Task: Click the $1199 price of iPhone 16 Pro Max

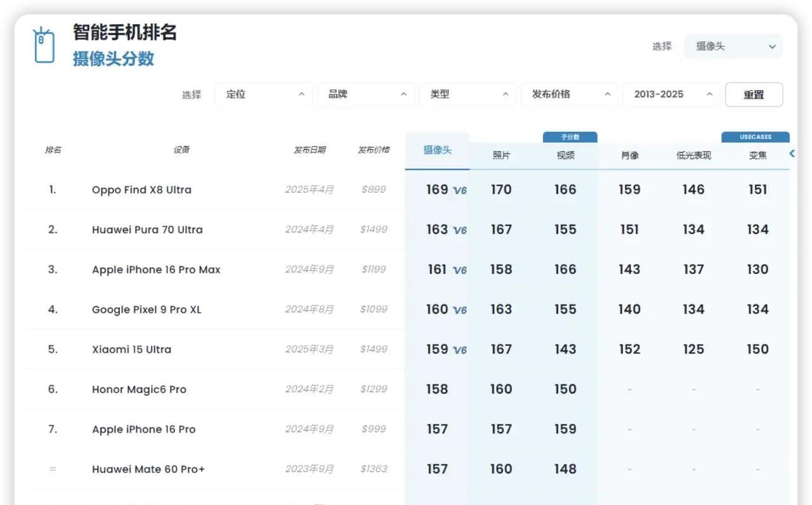Action: pyautogui.click(x=374, y=270)
